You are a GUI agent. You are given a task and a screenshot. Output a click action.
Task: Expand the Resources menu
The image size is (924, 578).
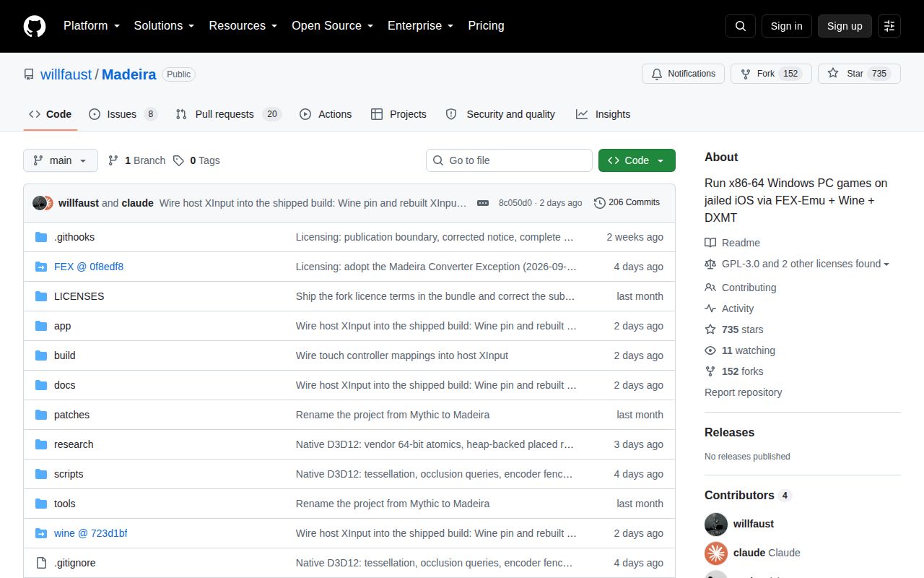pos(243,26)
